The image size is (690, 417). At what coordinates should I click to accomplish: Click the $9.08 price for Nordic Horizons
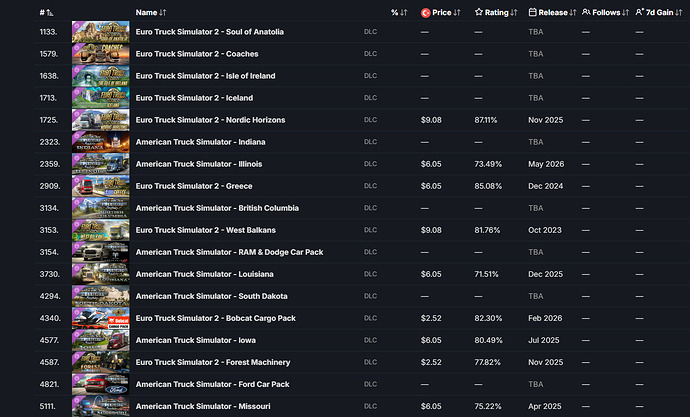(431, 120)
